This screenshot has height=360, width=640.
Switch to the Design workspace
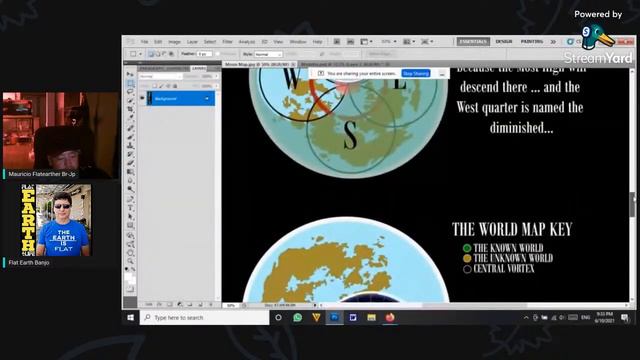click(x=504, y=42)
